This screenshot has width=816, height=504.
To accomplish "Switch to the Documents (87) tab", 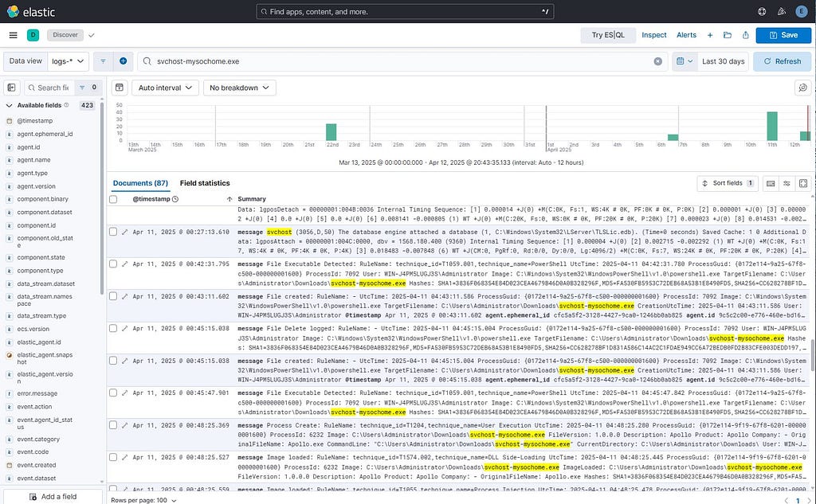I will pyautogui.click(x=140, y=183).
